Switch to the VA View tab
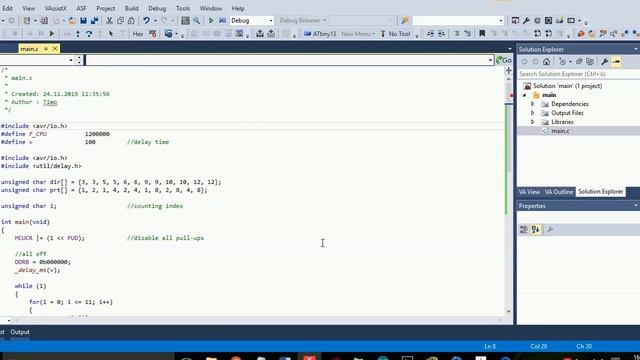 (529, 192)
